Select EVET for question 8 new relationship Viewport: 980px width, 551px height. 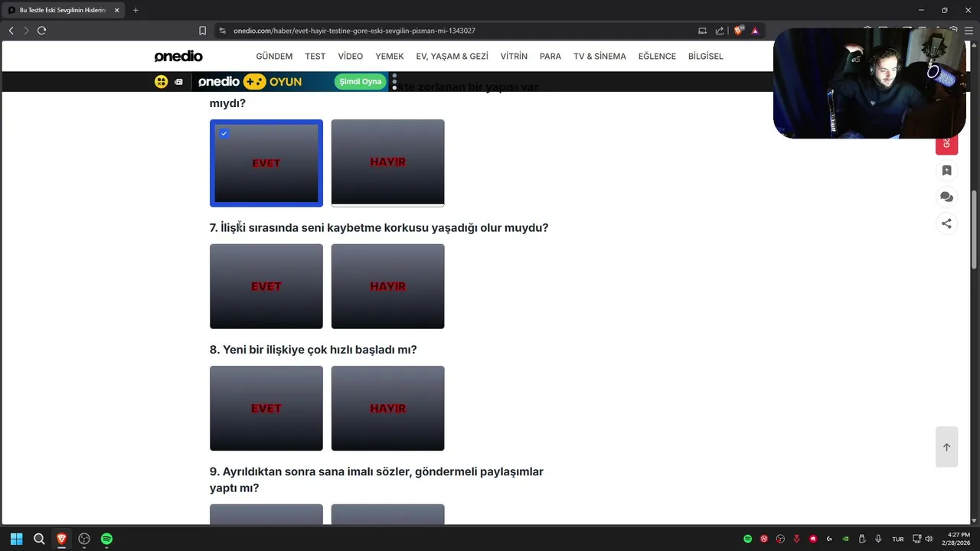266,409
